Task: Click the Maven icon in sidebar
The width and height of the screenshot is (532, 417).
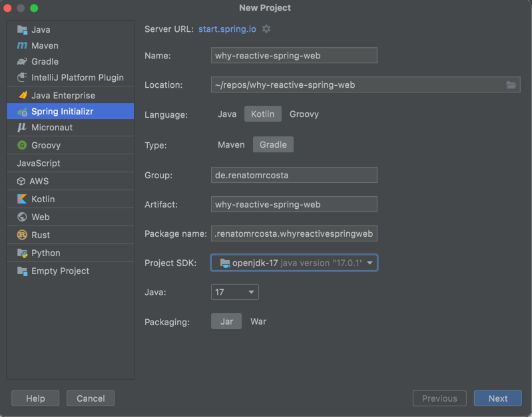Action: (x=22, y=46)
